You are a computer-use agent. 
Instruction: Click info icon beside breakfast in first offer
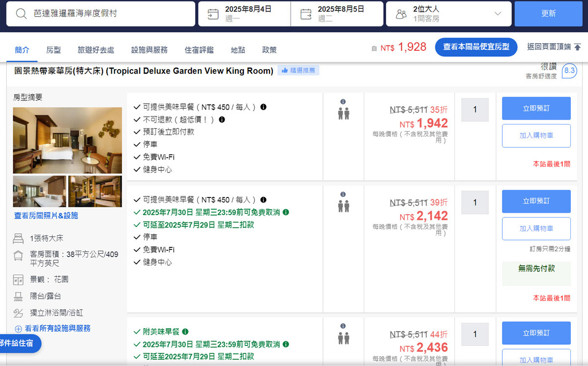pyautogui.click(x=264, y=107)
